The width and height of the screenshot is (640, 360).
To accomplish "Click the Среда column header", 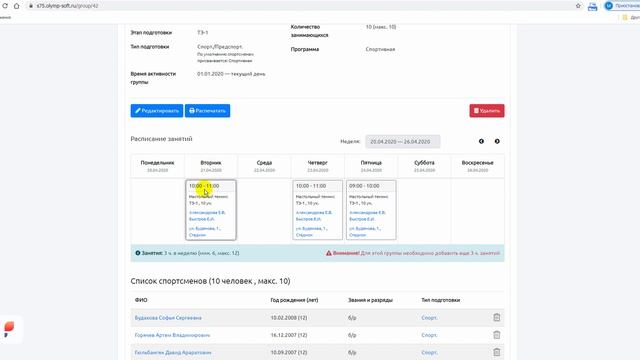I will (x=264, y=166).
